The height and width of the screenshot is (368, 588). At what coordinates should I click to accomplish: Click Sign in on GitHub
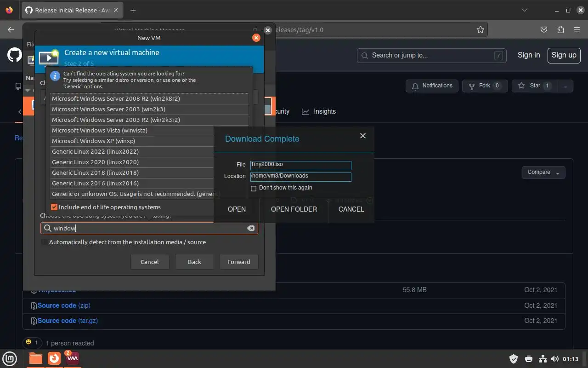[x=529, y=55]
